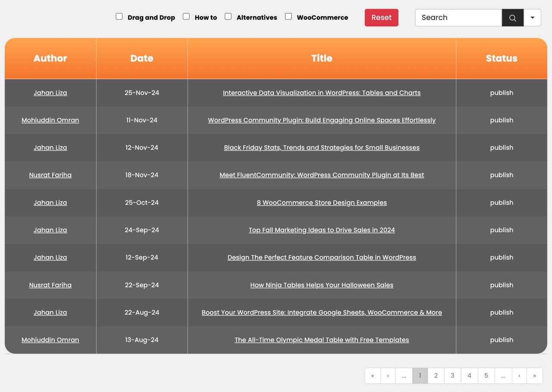Open Black Friday Stats, Trends and Strategies post
Image resolution: width=552 pixels, height=392 pixels.
pos(322,147)
